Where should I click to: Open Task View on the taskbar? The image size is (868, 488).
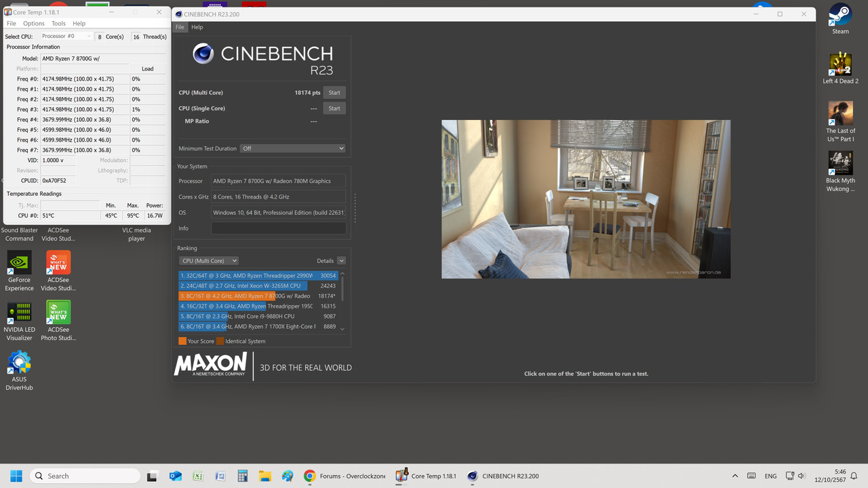tap(153, 476)
